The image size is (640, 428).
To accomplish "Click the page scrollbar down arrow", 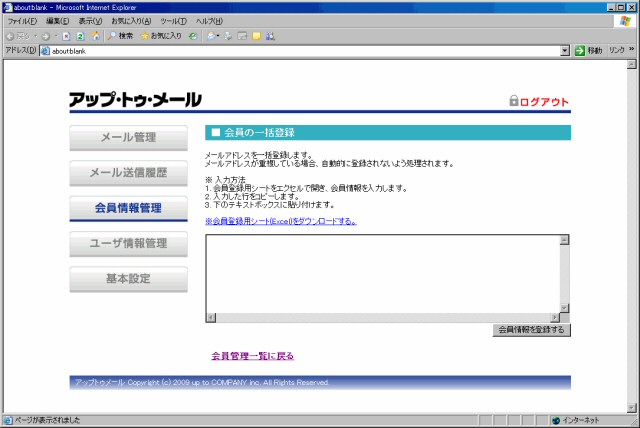I will coord(631,408).
